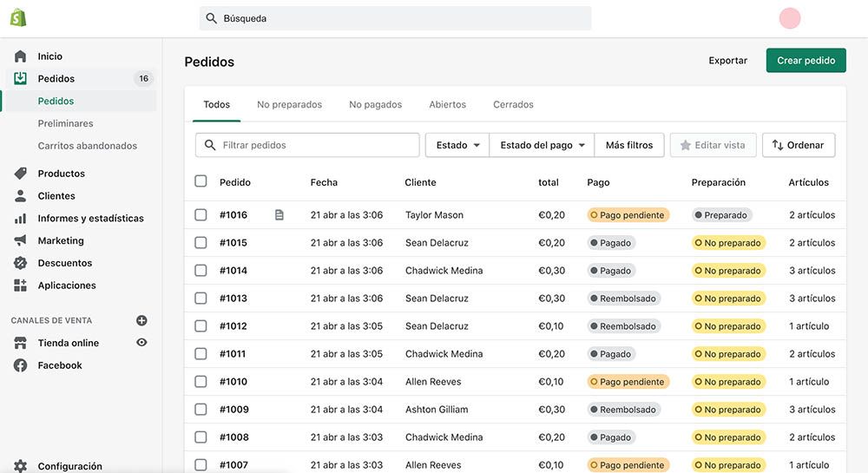Switch to the Todos tab
The width and height of the screenshot is (868, 473).
216,104
